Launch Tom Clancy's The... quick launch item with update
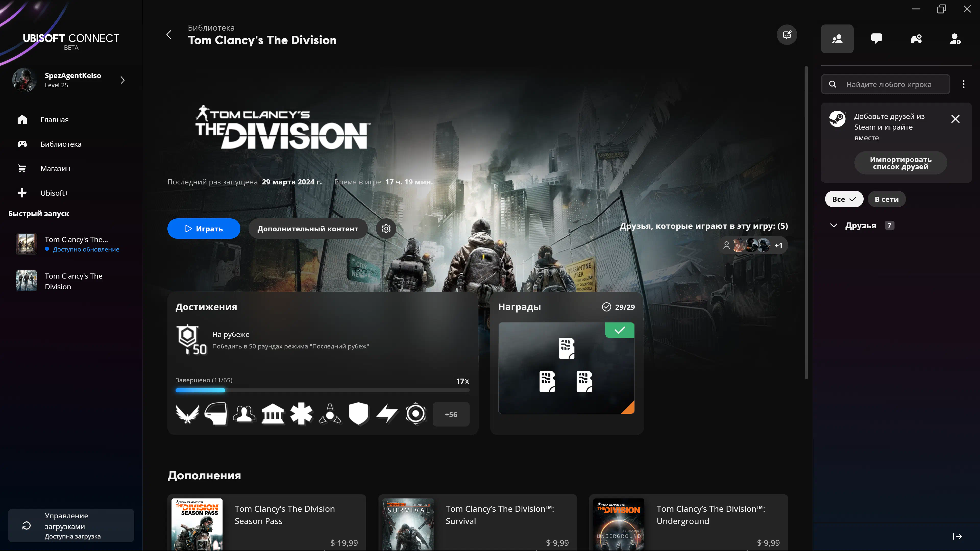The height and width of the screenshot is (551, 980). [71, 244]
